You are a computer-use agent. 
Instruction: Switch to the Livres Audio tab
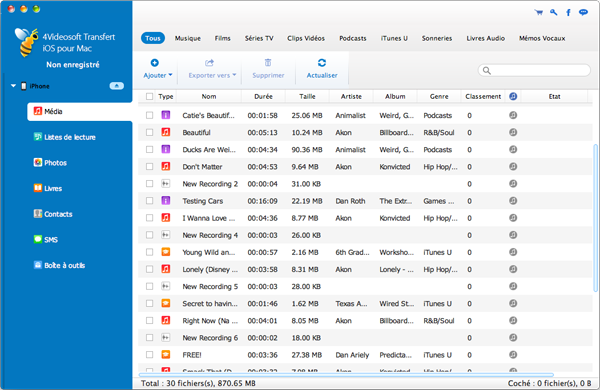pyautogui.click(x=486, y=38)
